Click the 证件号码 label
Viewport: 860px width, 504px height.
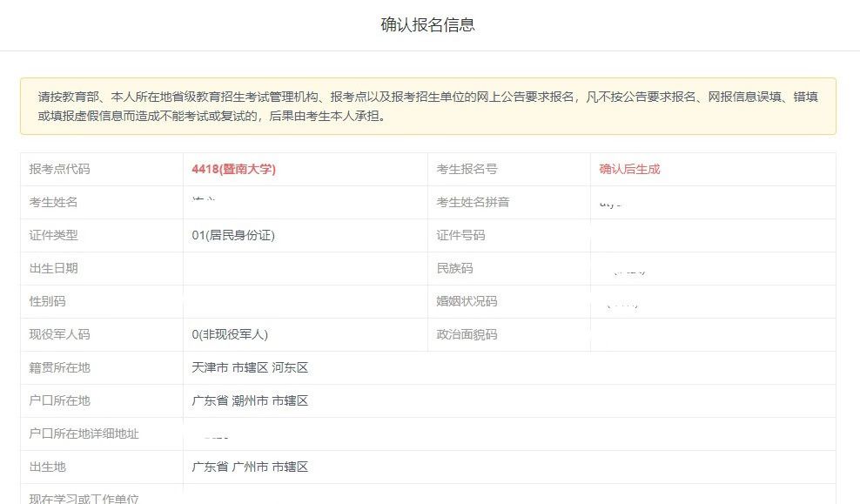pos(460,235)
